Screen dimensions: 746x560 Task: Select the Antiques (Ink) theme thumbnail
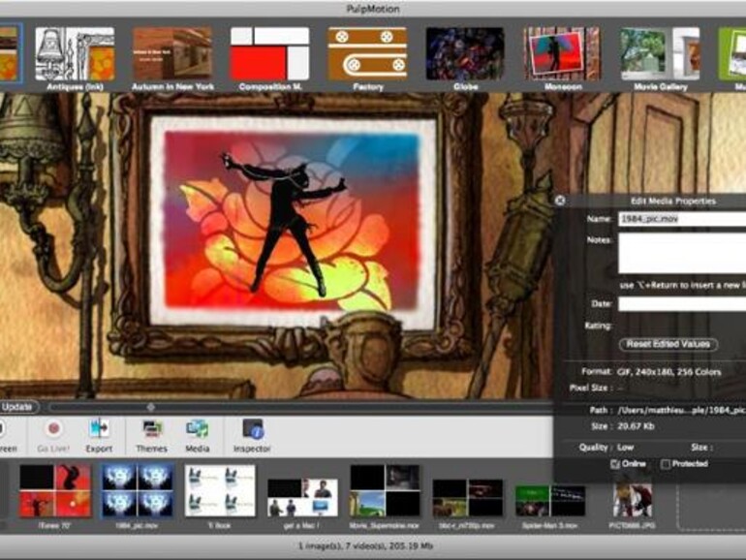[75, 53]
